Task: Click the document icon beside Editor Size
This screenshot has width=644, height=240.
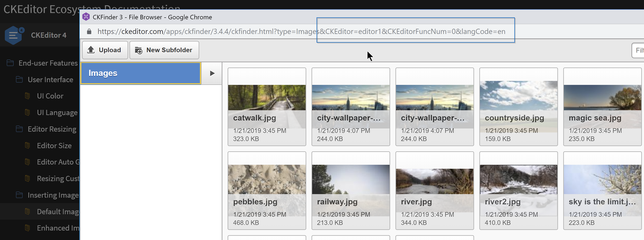Action: click(x=27, y=145)
